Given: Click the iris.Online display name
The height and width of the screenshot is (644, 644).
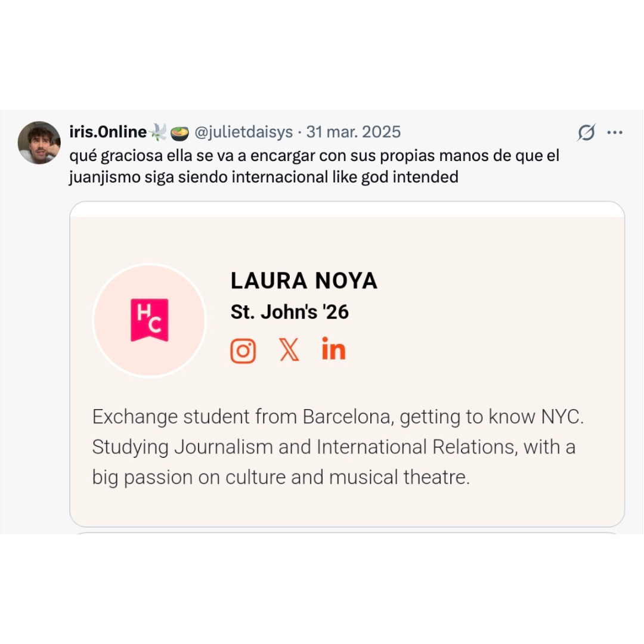Looking at the screenshot, I should [108, 132].
